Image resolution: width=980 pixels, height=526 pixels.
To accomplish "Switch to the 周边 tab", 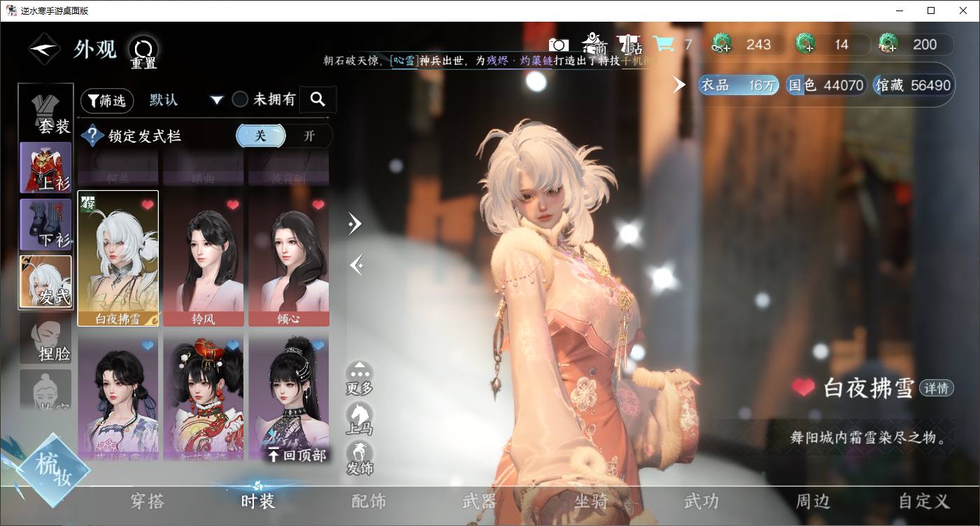I will tap(813, 501).
